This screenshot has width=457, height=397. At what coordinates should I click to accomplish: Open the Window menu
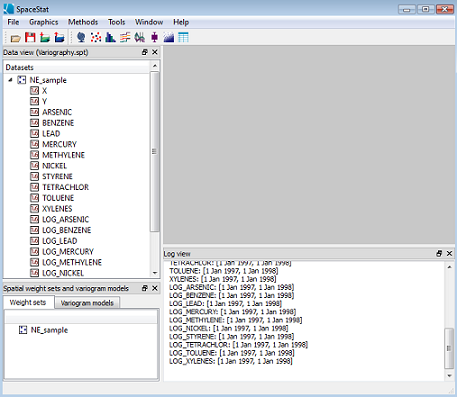tap(149, 22)
